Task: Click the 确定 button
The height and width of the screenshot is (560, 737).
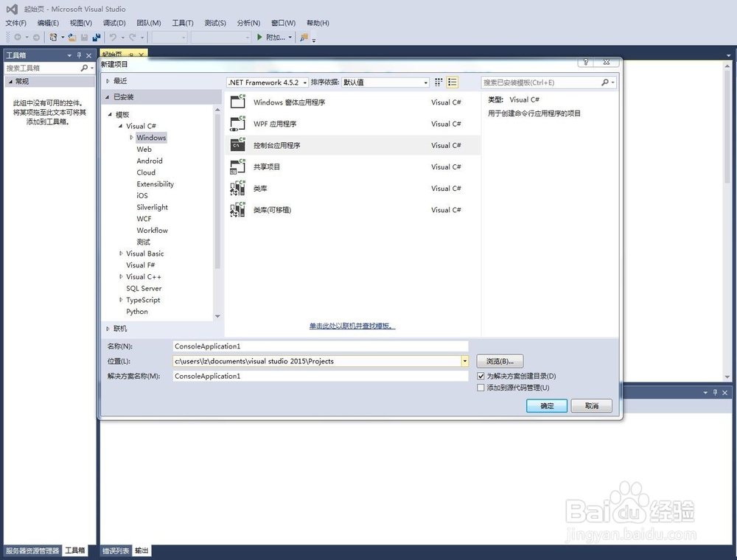Action: pos(547,406)
